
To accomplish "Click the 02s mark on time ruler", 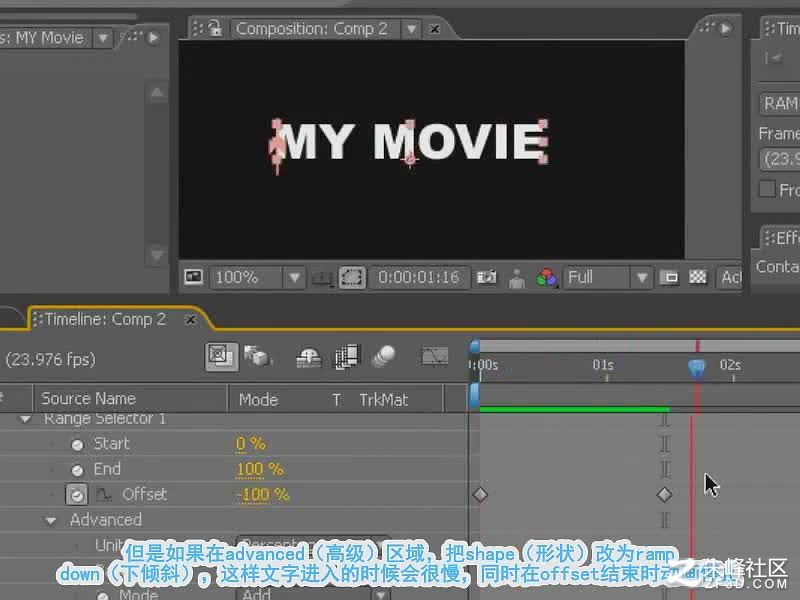I will [730, 365].
